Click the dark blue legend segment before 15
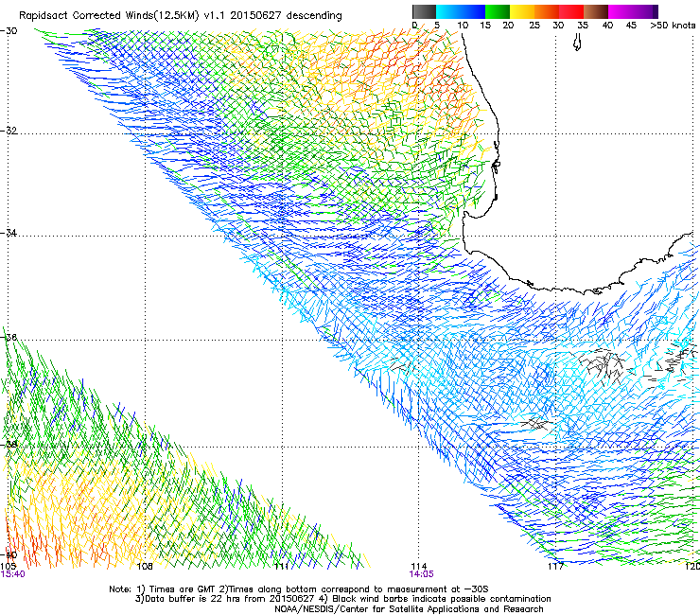Screen dimensions: 700x615 473,11
